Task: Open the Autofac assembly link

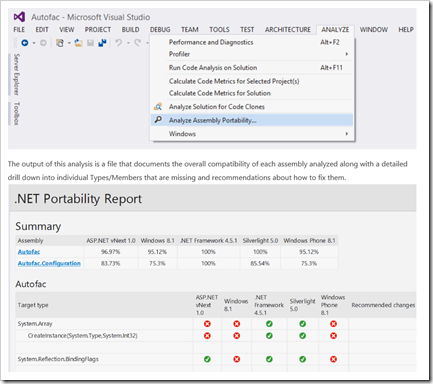Action: point(29,252)
